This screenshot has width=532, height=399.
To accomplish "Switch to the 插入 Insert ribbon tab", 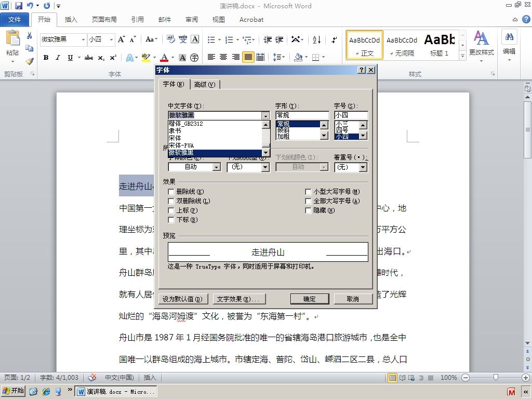I will pos(71,20).
